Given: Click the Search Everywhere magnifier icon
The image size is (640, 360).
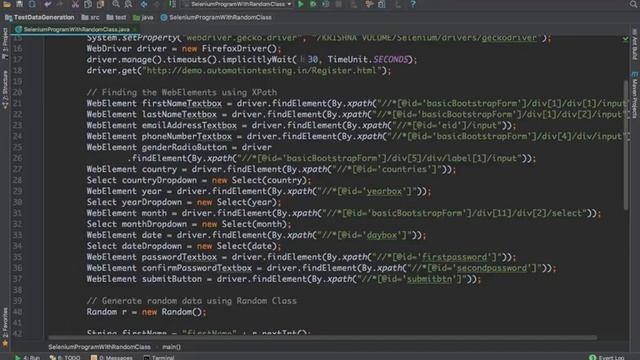Looking at the screenshot, I should (x=633, y=4).
